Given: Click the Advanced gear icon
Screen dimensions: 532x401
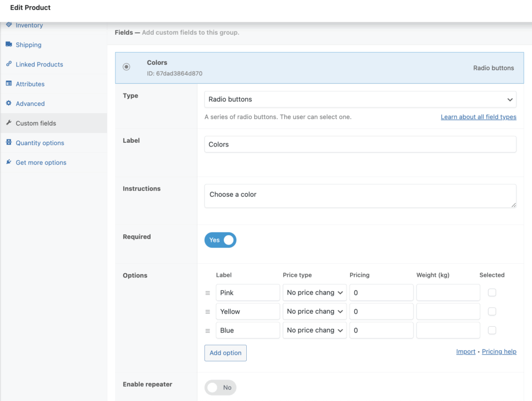Looking at the screenshot, I should click(9, 103).
